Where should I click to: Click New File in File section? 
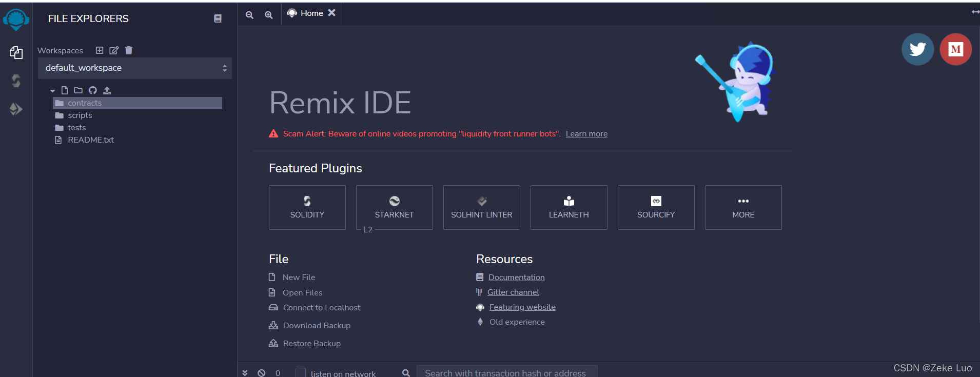(299, 277)
